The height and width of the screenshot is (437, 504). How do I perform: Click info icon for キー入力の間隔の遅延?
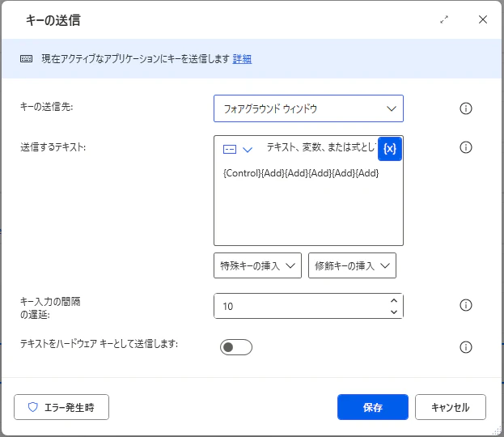pos(465,305)
